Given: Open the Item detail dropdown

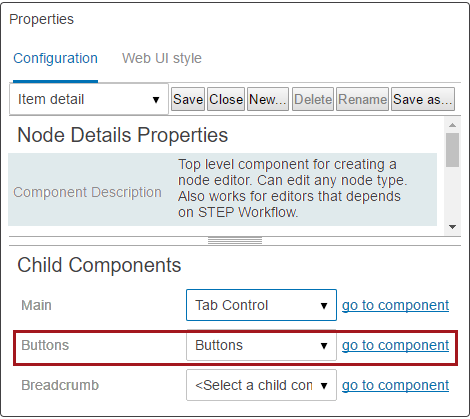Looking at the screenshot, I should pos(89,99).
